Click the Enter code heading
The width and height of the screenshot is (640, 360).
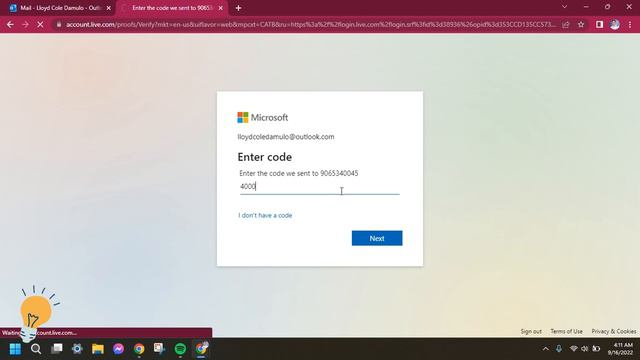coord(264,157)
